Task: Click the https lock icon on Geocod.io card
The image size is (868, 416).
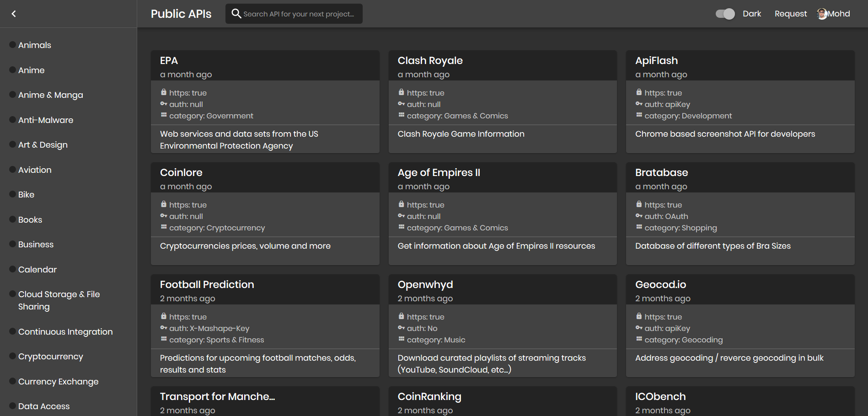Action: tap(639, 316)
